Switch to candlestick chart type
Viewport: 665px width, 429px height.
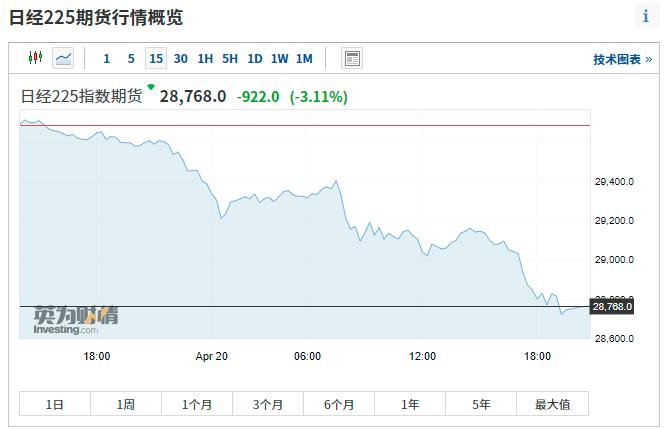36,59
